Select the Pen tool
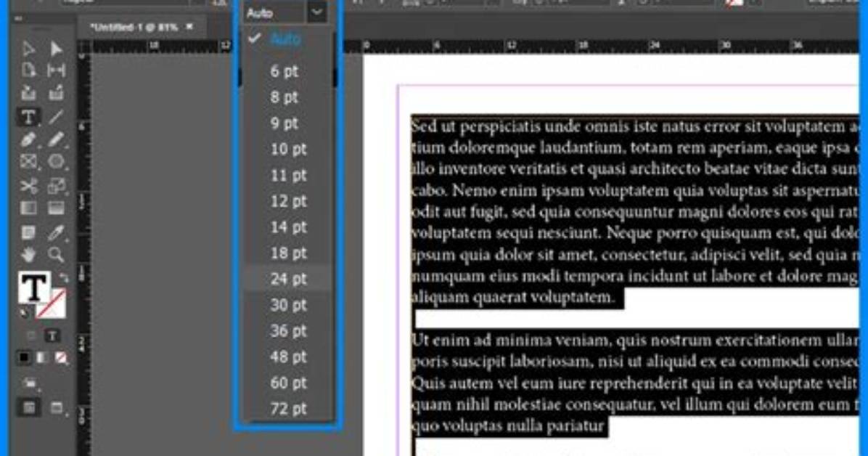 (28, 139)
